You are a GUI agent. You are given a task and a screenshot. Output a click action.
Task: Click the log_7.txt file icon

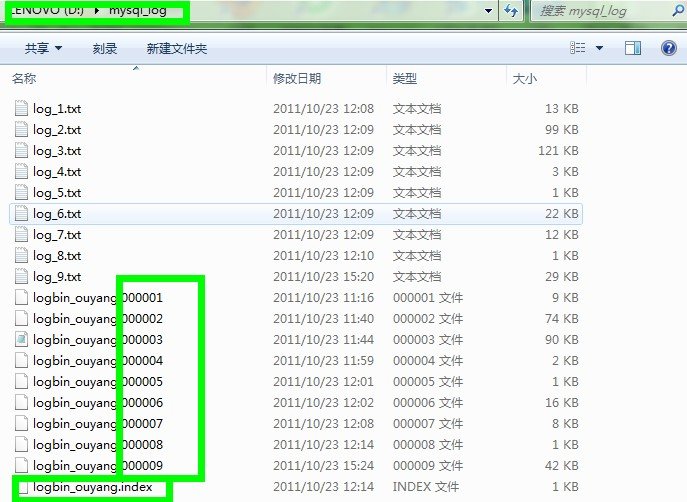(x=21, y=234)
